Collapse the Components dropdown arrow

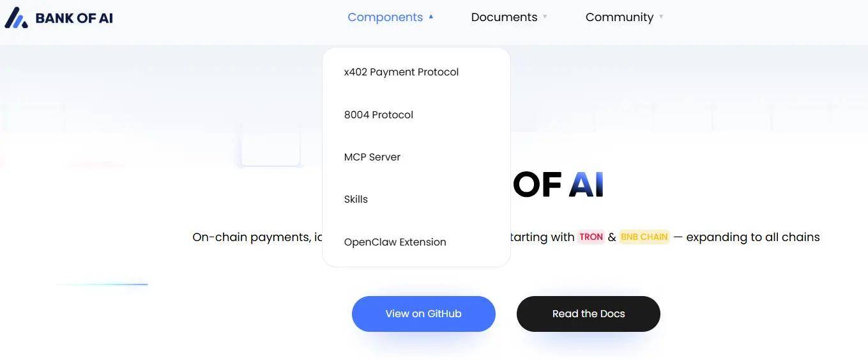coord(431,17)
